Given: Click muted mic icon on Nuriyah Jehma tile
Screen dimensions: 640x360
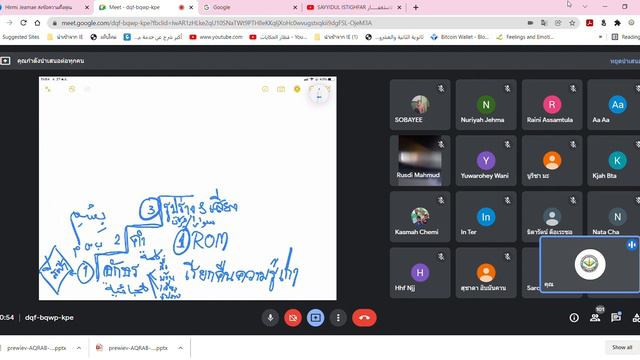Looking at the screenshot, I should point(507,88).
